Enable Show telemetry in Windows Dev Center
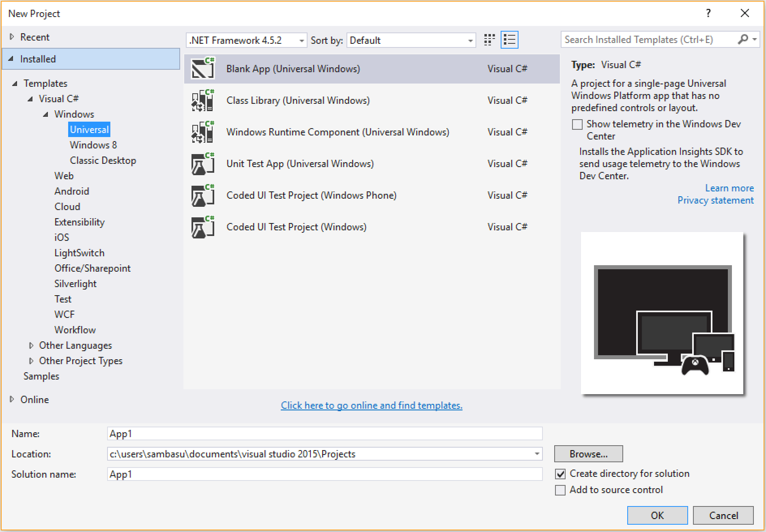The height and width of the screenshot is (532, 766). click(577, 124)
